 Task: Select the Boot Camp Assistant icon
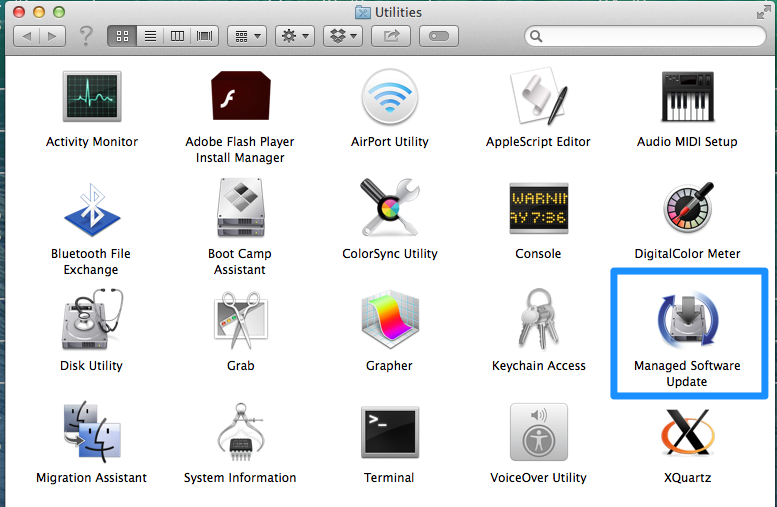(240, 208)
